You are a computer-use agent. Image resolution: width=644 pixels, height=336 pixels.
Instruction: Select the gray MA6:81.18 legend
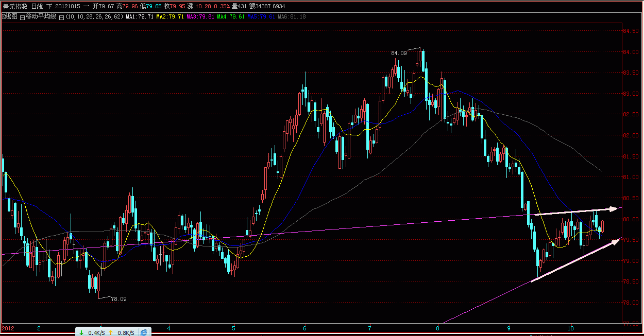(x=292, y=17)
